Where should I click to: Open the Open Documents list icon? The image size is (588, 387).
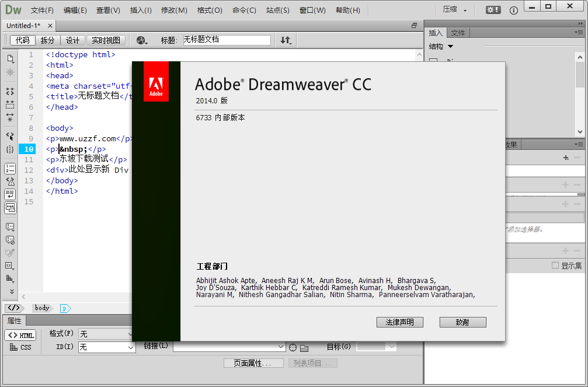point(10,58)
